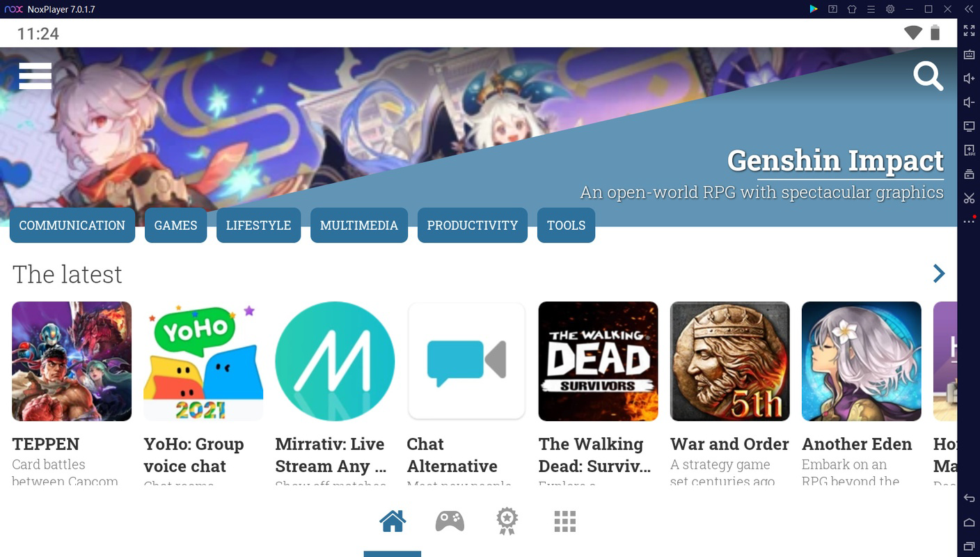Increase volume in NoxPlayer sidebar
980x557 pixels.
point(969,79)
